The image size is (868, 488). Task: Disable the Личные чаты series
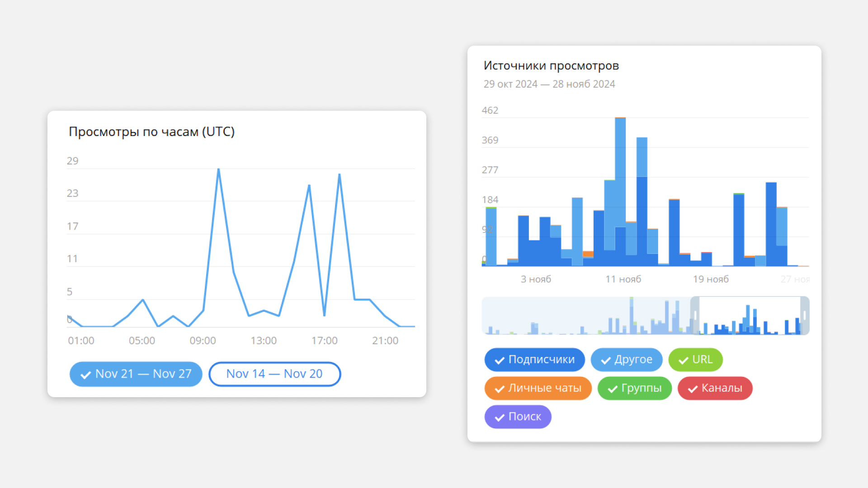538,388
